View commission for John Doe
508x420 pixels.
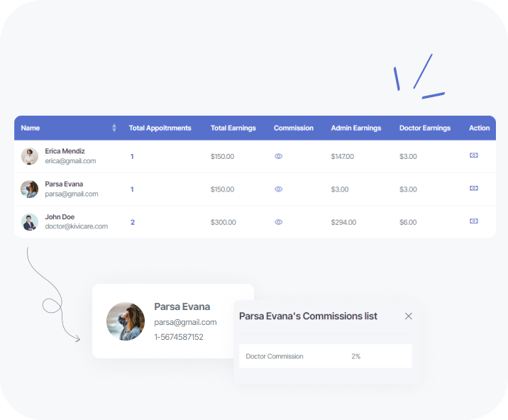pos(278,222)
